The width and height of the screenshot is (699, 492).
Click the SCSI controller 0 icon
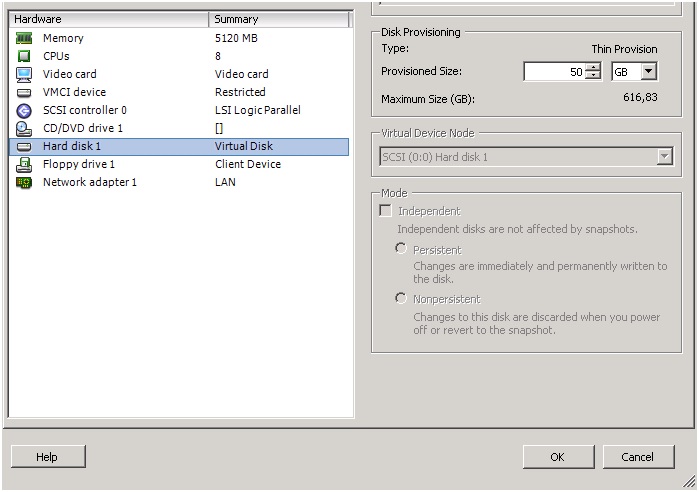(x=24, y=110)
